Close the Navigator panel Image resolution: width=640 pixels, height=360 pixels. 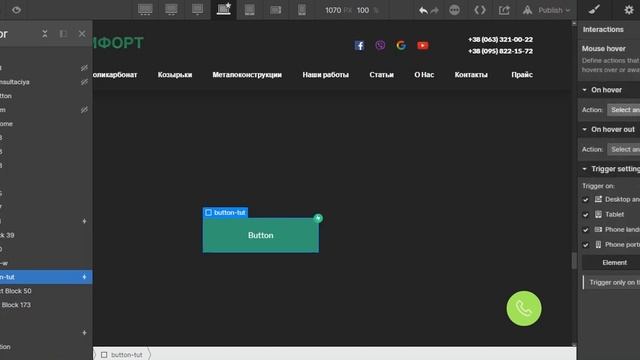pyautogui.click(x=82, y=34)
